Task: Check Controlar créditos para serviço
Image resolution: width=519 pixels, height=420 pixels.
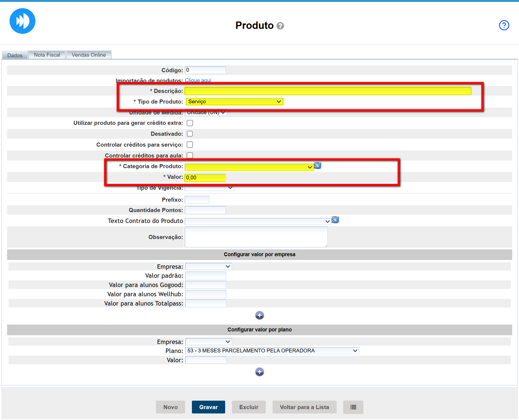Action: pos(190,145)
